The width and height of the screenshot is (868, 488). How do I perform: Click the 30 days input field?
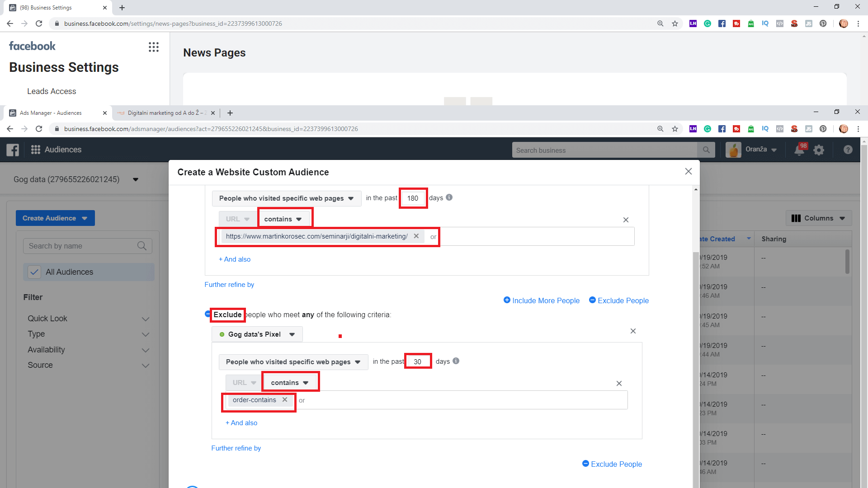point(418,361)
